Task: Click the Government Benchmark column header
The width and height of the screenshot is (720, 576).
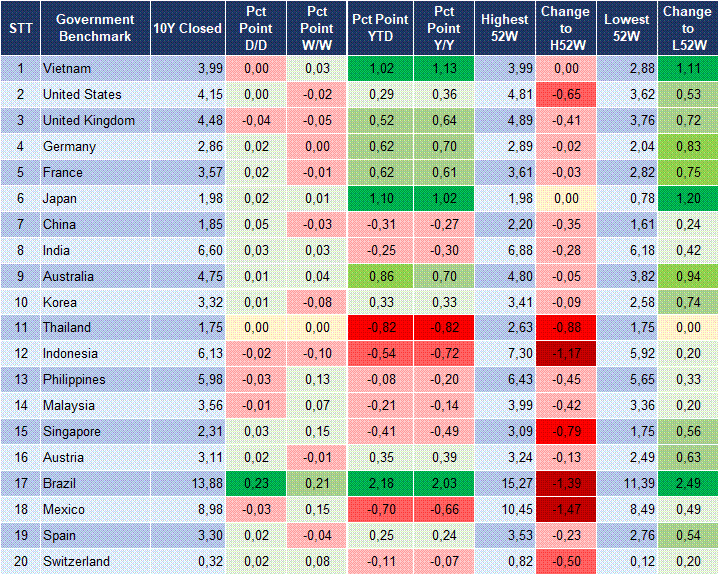Action: (95, 28)
